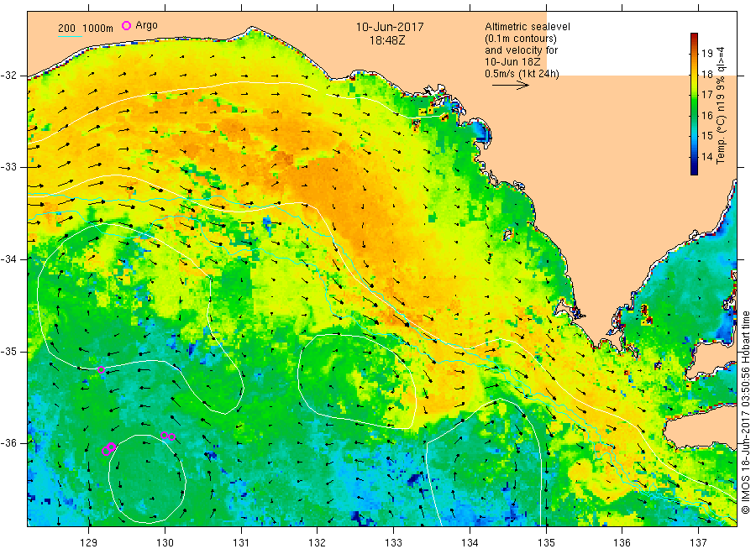Click latitude label -36
Image resolution: width=756 pixels, height=554 pixels.
(8, 442)
